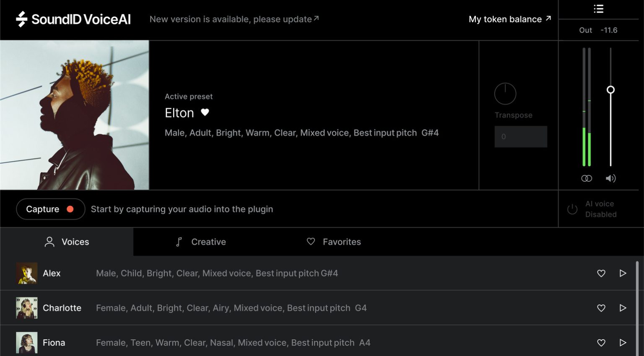Add Fiona to favorites
The height and width of the screenshot is (356, 644).
tap(601, 343)
